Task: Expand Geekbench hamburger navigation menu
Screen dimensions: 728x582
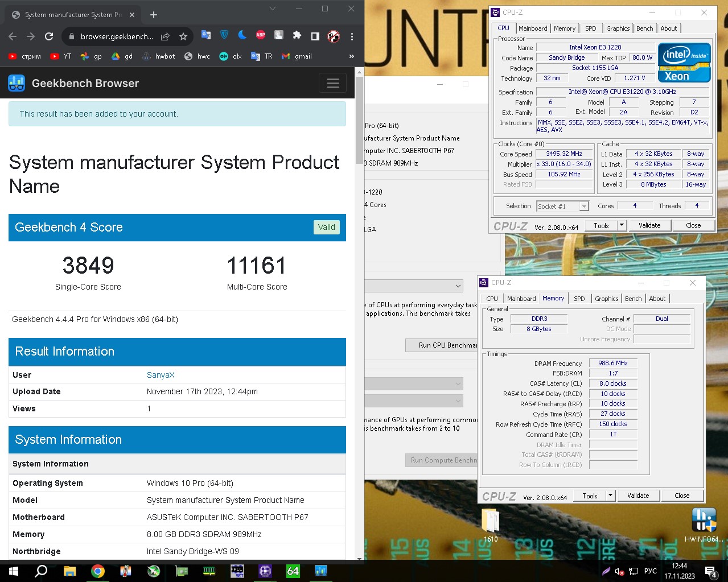Action: click(333, 84)
